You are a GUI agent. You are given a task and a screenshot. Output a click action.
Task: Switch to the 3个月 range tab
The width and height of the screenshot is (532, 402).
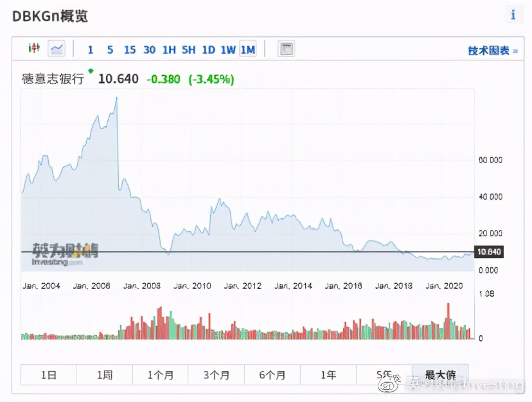(217, 374)
